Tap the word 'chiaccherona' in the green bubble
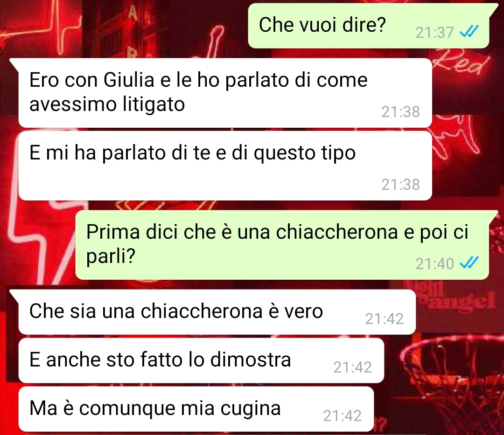Image resolution: width=504 pixels, height=435 pixels. pos(337,232)
